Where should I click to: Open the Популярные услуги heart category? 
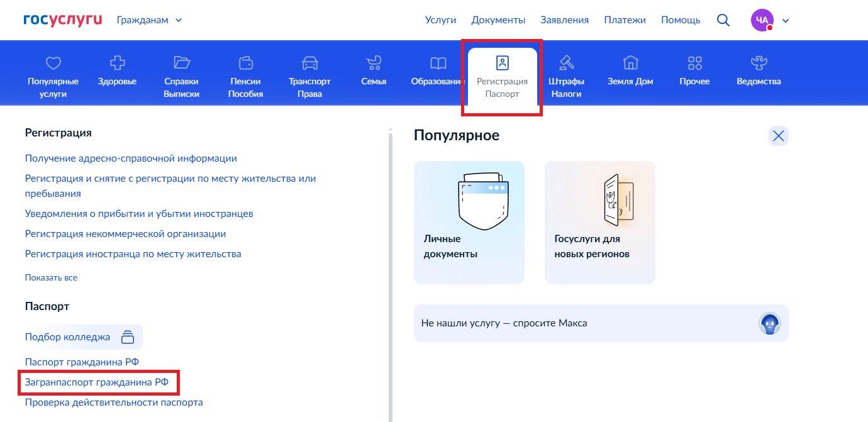[53, 76]
